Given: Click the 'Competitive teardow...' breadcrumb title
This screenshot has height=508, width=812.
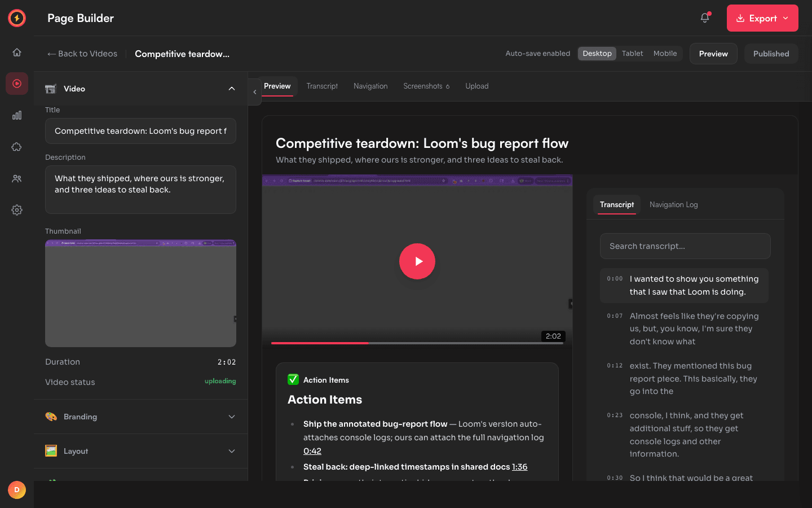Looking at the screenshot, I should [x=182, y=54].
